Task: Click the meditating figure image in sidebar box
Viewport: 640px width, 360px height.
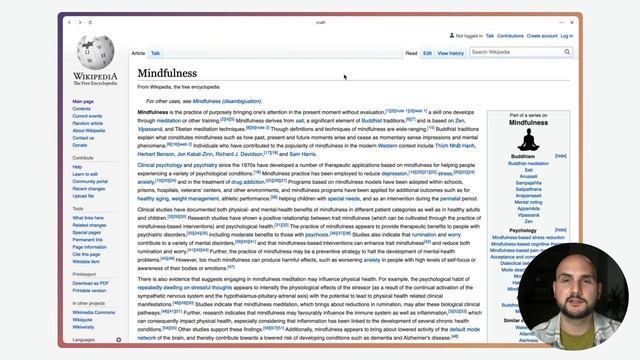Action: (x=528, y=140)
